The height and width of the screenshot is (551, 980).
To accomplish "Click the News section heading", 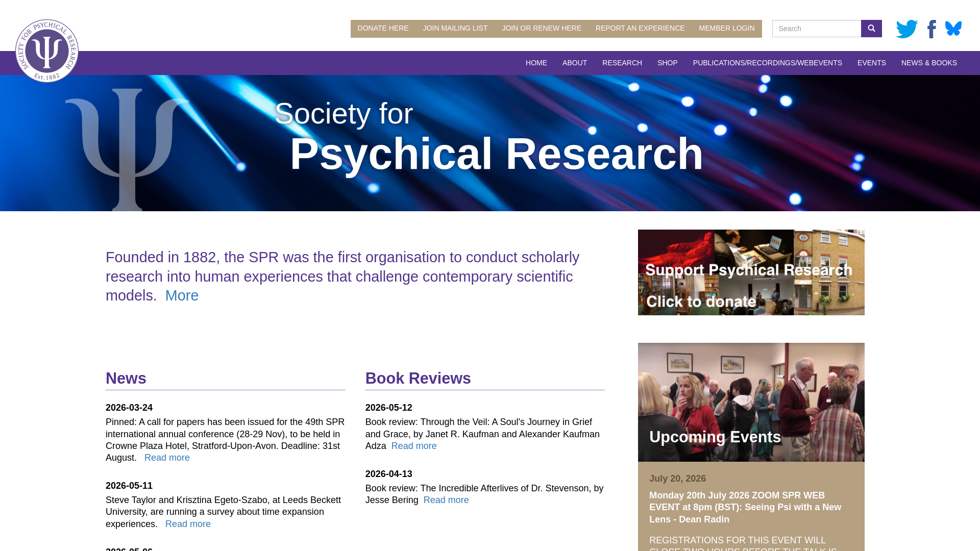I will [x=126, y=379].
